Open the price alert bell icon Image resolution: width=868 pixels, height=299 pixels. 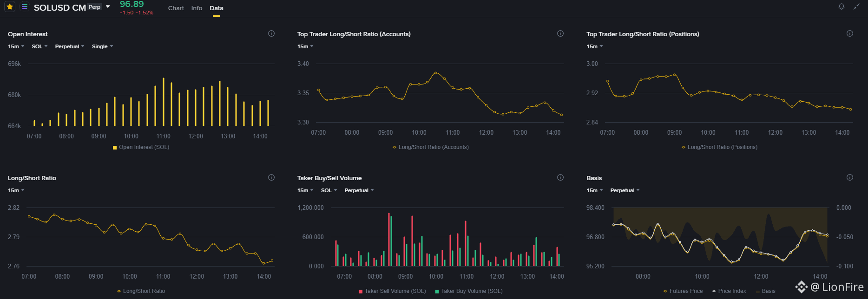tap(842, 6)
